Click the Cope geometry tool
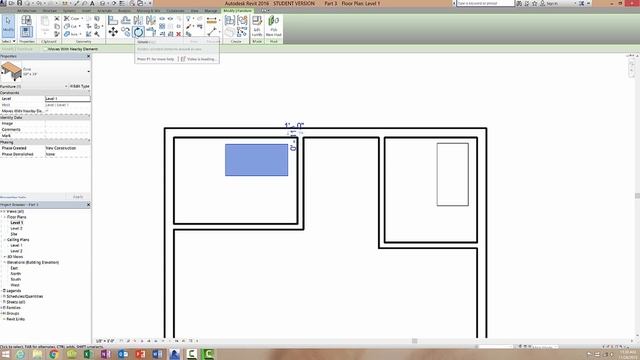 click(72, 19)
